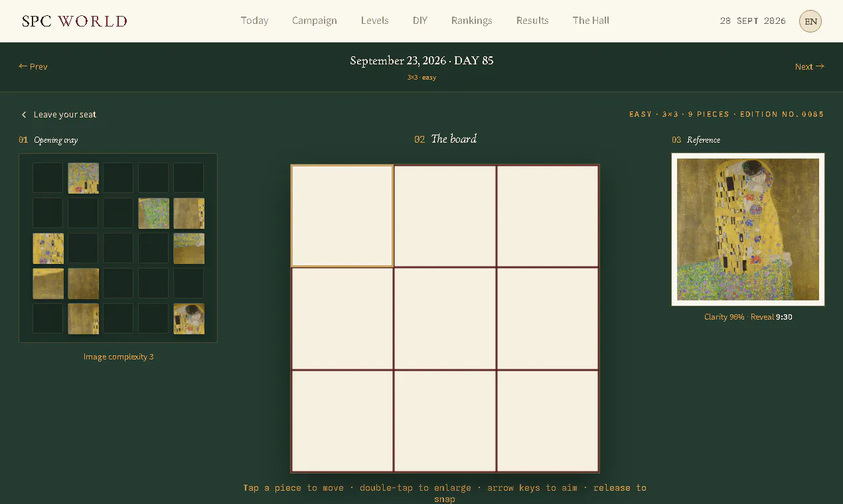Viewport: 843px width, 504px height.
Task: Choose the bottom-left cell of the board
Action: [343, 421]
